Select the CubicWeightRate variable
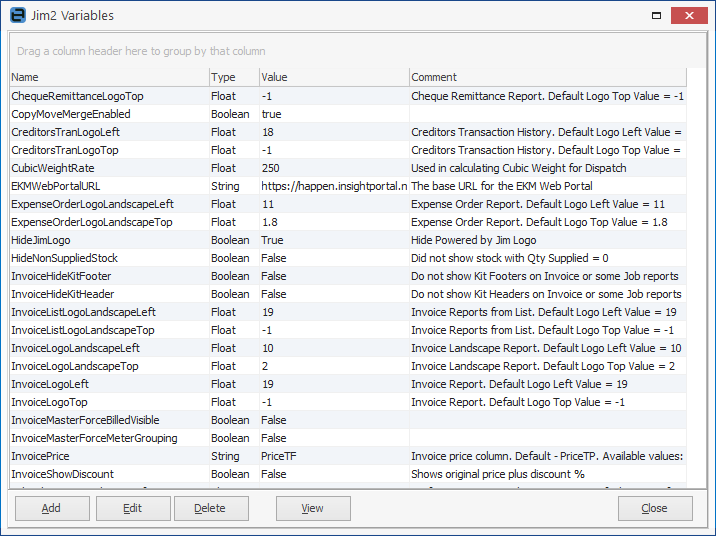 [348, 168]
